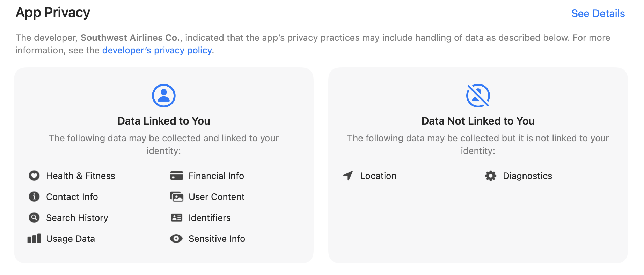Click the Sensitive Info label
This screenshot has width=644, height=275.
pyautogui.click(x=217, y=239)
